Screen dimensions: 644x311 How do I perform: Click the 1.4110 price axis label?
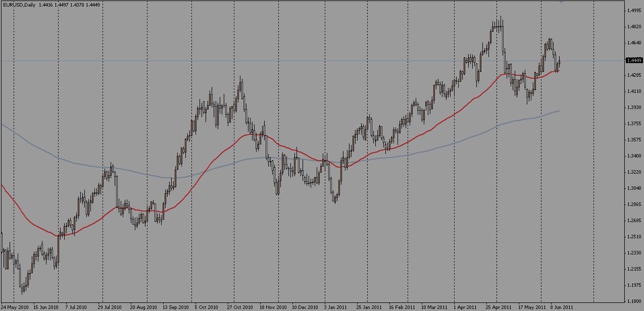pyautogui.click(x=634, y=91)
